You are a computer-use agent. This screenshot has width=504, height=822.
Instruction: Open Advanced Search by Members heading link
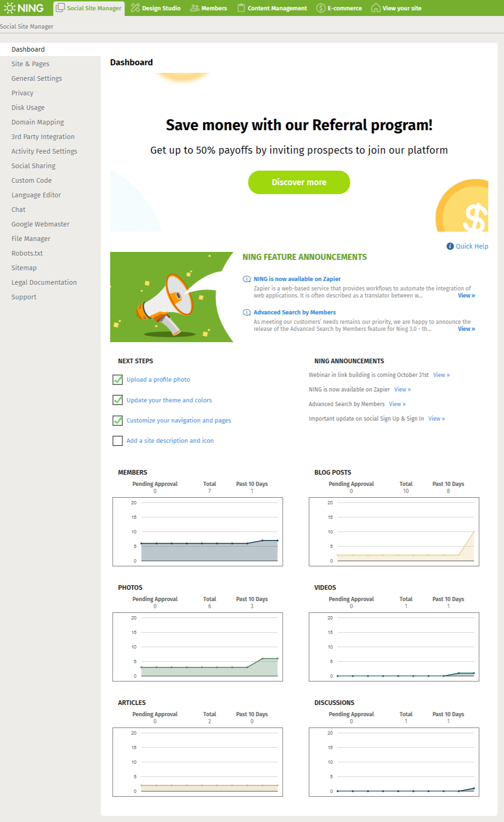coord(295,313)
